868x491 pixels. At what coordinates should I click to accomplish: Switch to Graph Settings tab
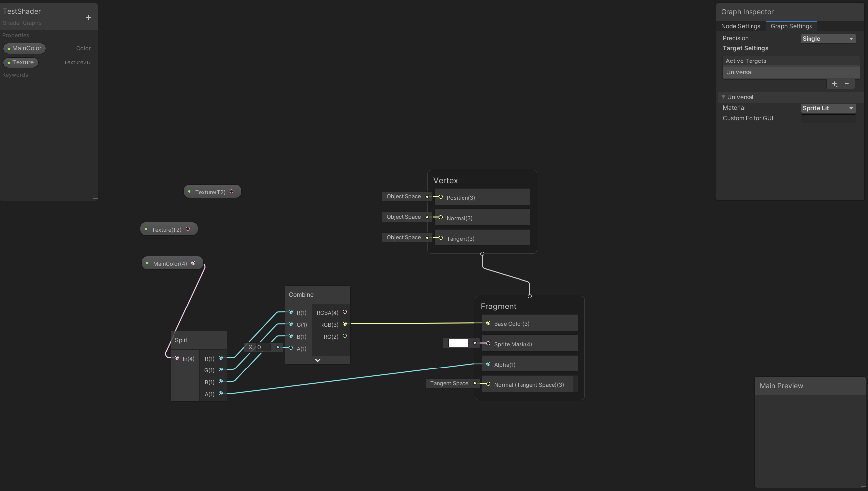[791, 26]
